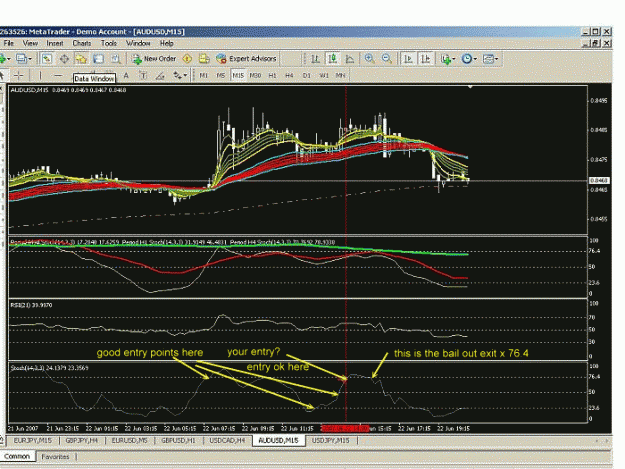Open the GBPUSD,H1 chart tab

point(178,441)
